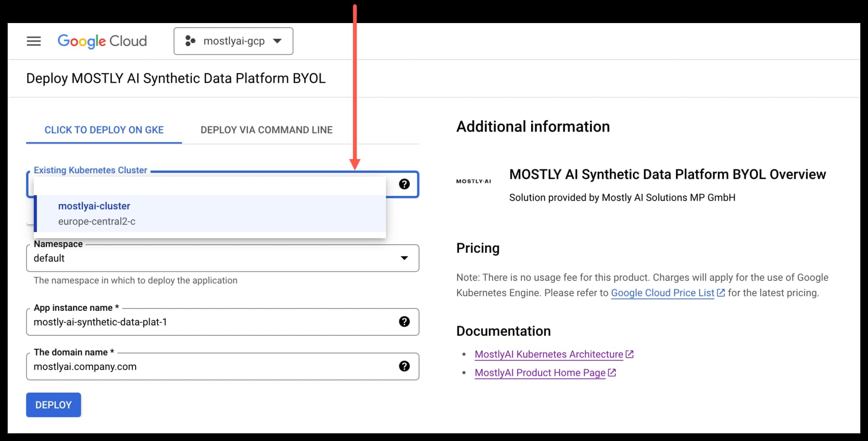868x441 pixels.
Task: Open the MostlyAI Kubernetes Architecture documentation
Action: [549, 355]
